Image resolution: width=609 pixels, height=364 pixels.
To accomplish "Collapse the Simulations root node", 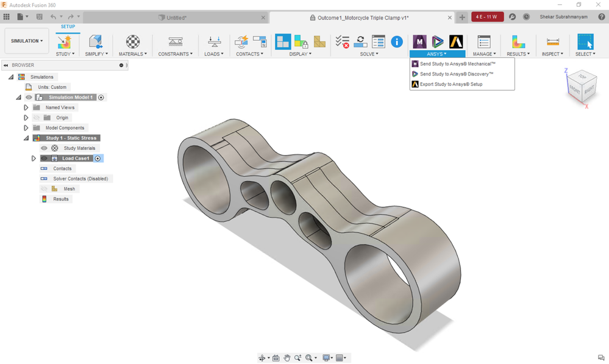I will (x=11, y=77).
